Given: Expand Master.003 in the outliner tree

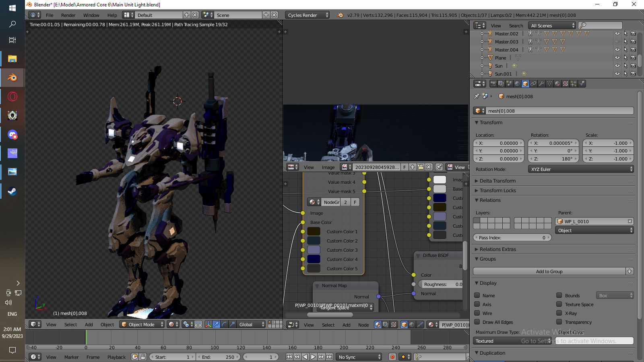Looking at the screenshot, I should 482,41.
